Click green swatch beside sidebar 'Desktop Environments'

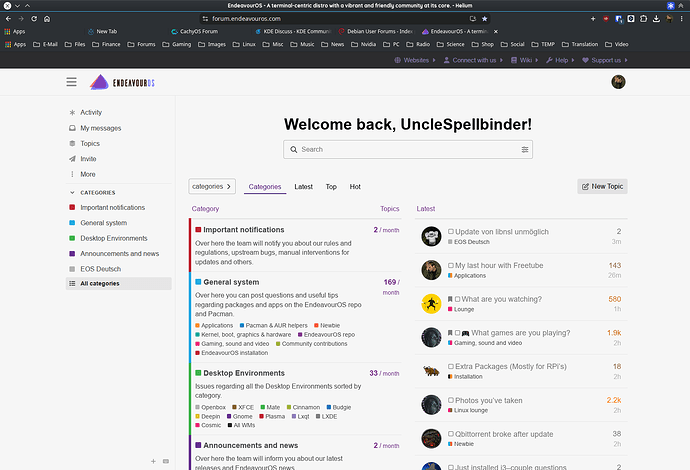coord(72,238)
